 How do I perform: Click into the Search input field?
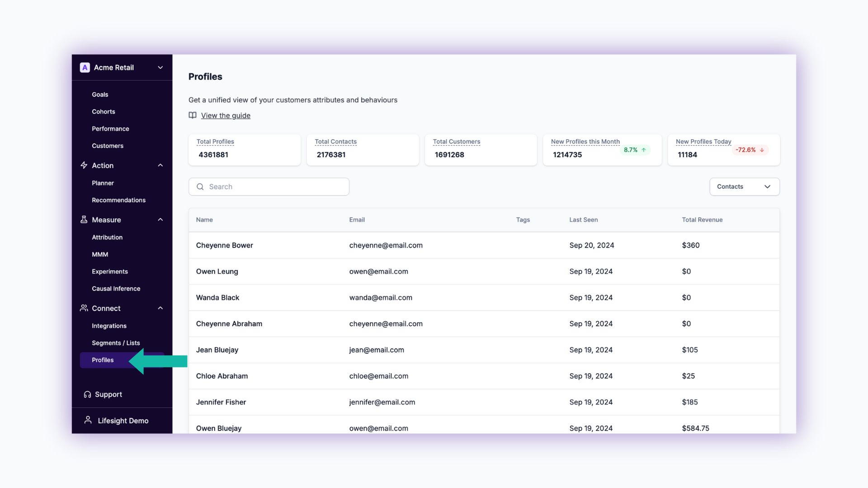click(276, 187)
